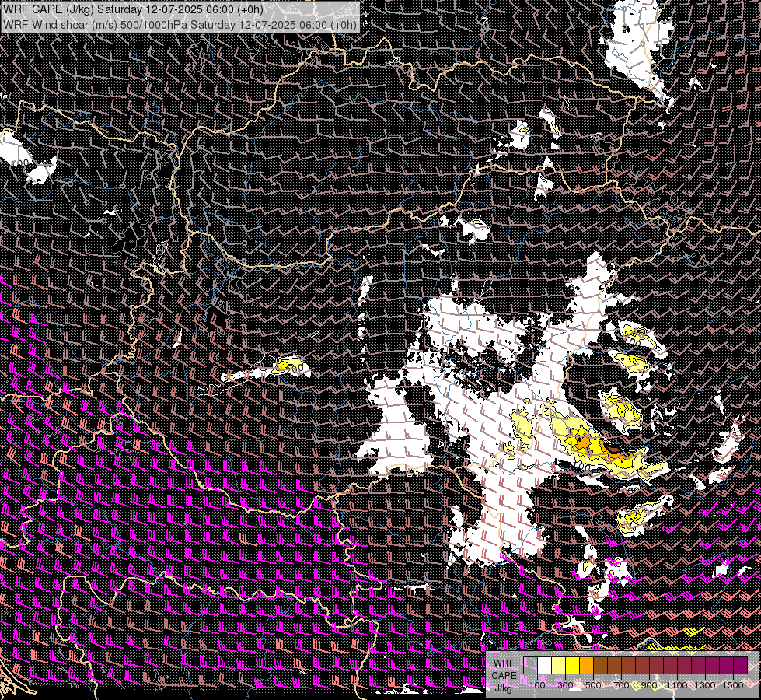Image resolution: width=761 pixels, height=700 pixels.
Task: Click the '700' legend value
Action: (621, 685)
